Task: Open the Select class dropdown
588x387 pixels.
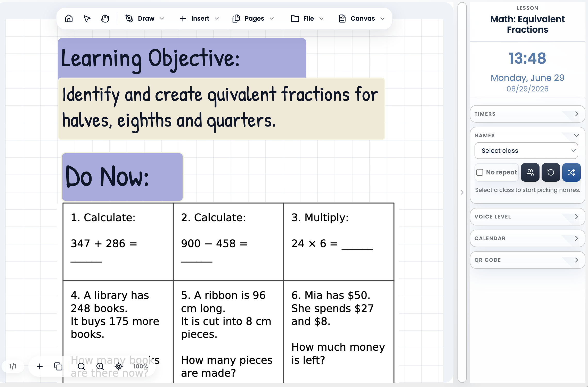Action: (x=526, y=151)
